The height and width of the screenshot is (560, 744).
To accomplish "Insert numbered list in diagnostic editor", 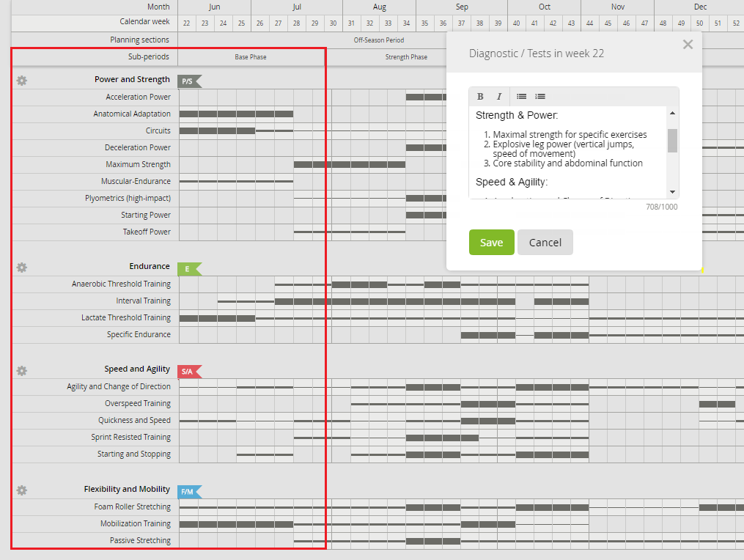I will [x=540, y=96].
